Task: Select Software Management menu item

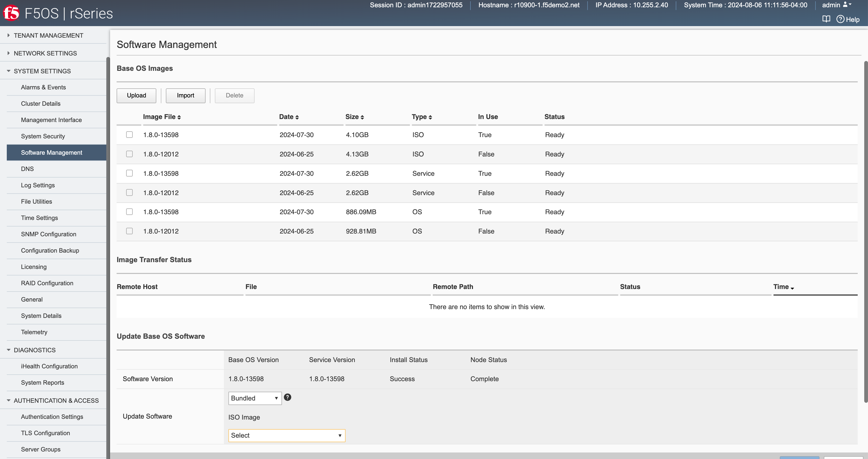Action: pos(57,153)
